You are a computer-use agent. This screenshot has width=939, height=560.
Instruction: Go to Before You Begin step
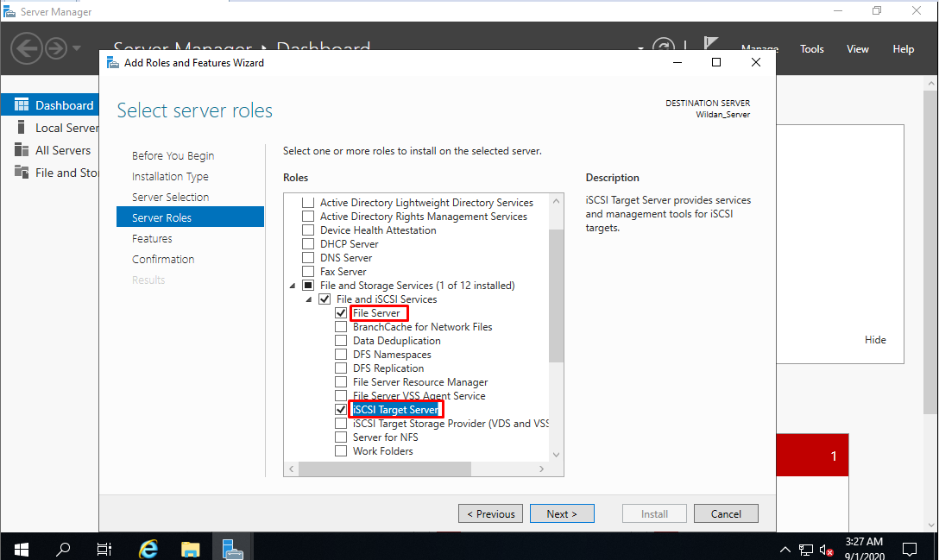pos(173,155)
